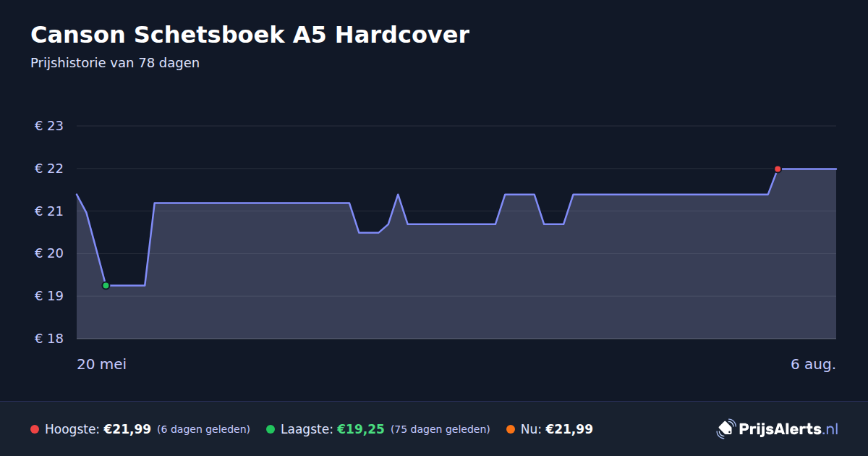The image size is (868, 456).
Task: Click the orange Nu legend dot
Action: point(511,429)
